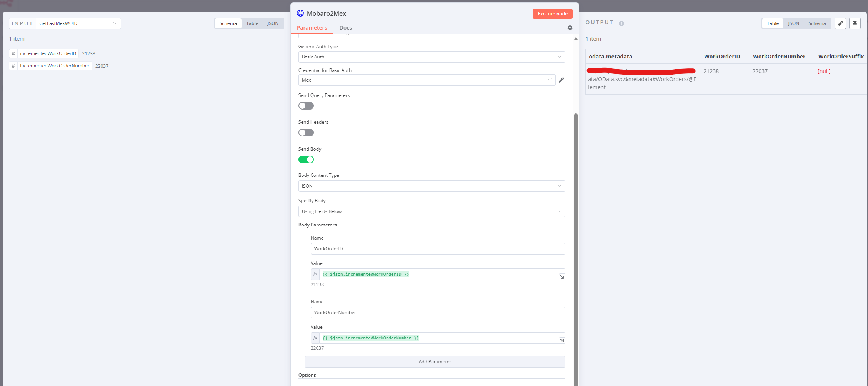Screen dimensions: 868x386
Task: Click the output edit pencil icon
Action: click(840, 23)
